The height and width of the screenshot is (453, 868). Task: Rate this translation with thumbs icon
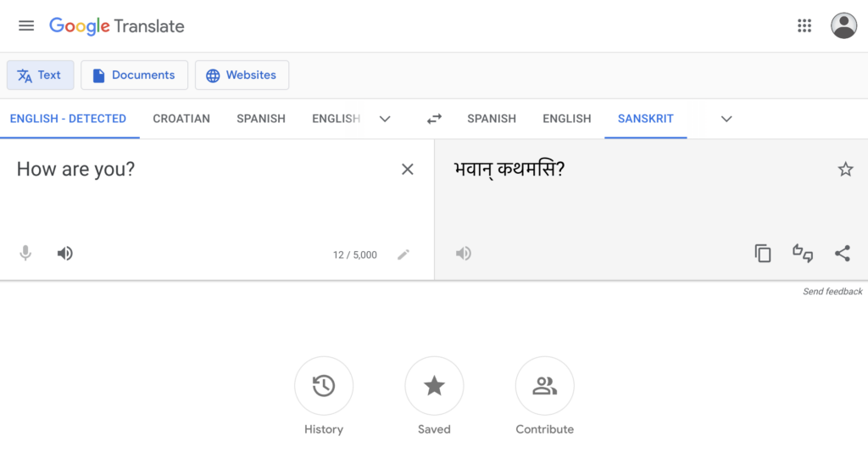(x=803, y=253)
